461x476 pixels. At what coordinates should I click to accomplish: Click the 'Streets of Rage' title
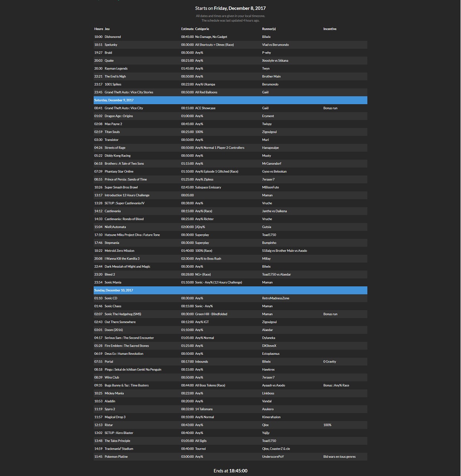115,148
